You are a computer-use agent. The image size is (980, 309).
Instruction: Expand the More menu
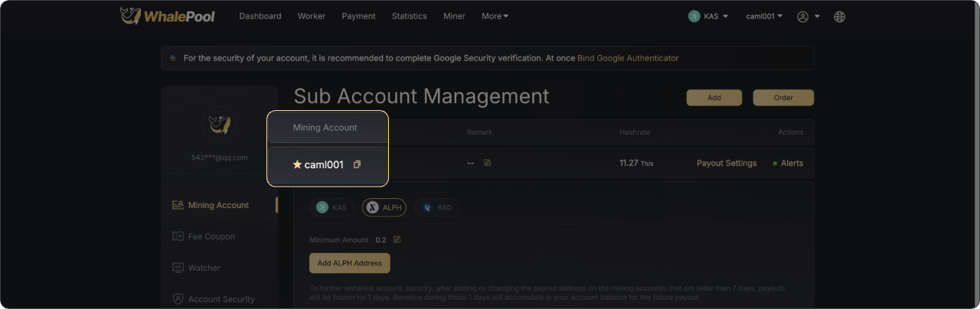(495, 16)
